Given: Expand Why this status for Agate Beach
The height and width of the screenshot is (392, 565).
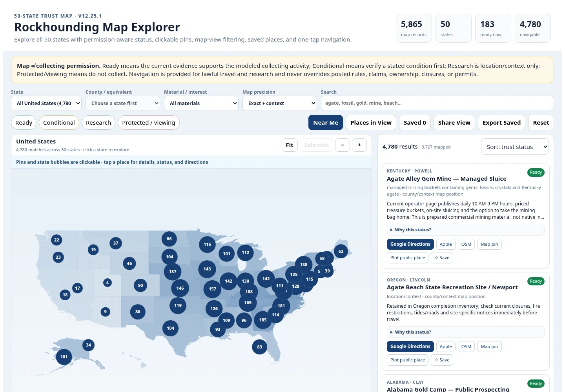Looking at the screenshot, I should [466, 332].
